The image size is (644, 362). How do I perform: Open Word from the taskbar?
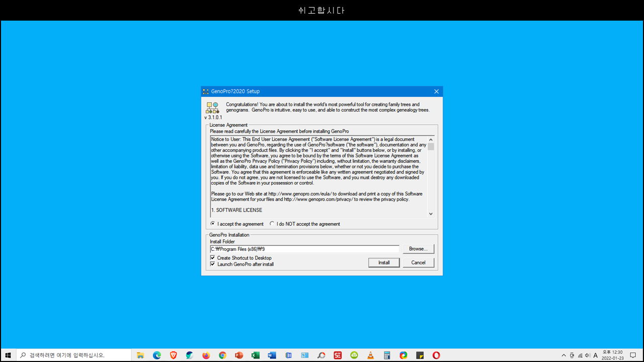[x=272, y=355]
